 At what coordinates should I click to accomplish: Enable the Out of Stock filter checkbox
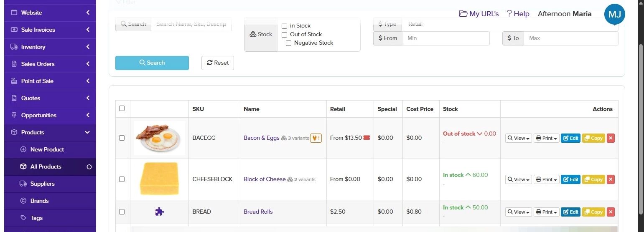285,35
